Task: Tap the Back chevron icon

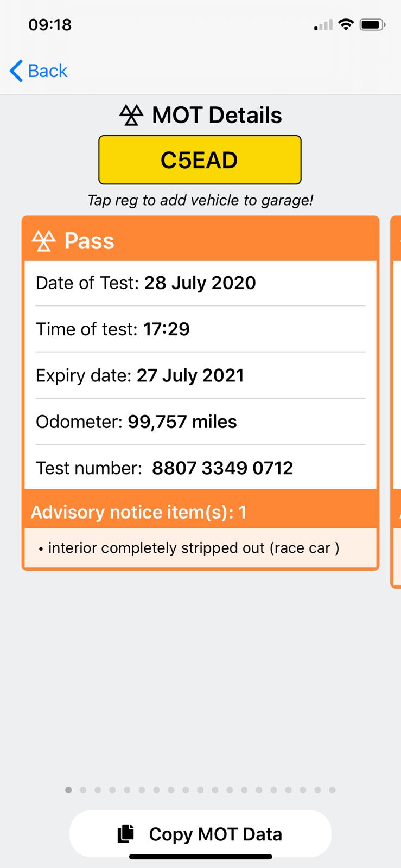Action: 16,71
